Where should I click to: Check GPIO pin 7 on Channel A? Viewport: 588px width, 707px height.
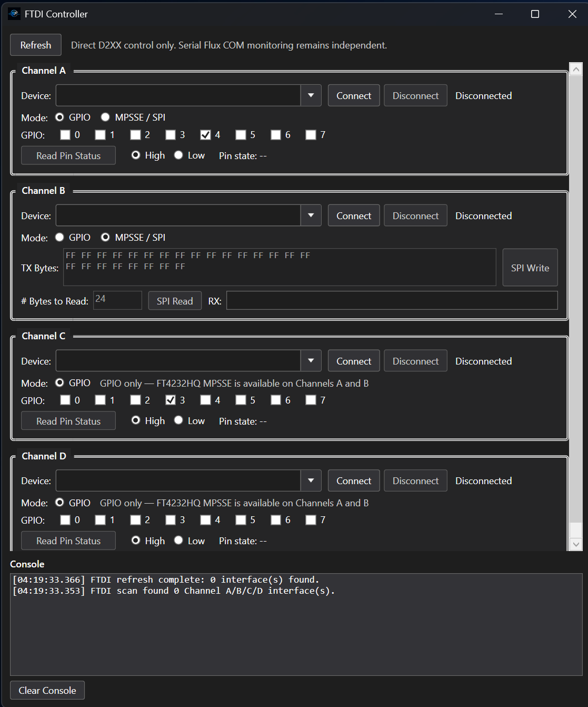click(311, 135)
